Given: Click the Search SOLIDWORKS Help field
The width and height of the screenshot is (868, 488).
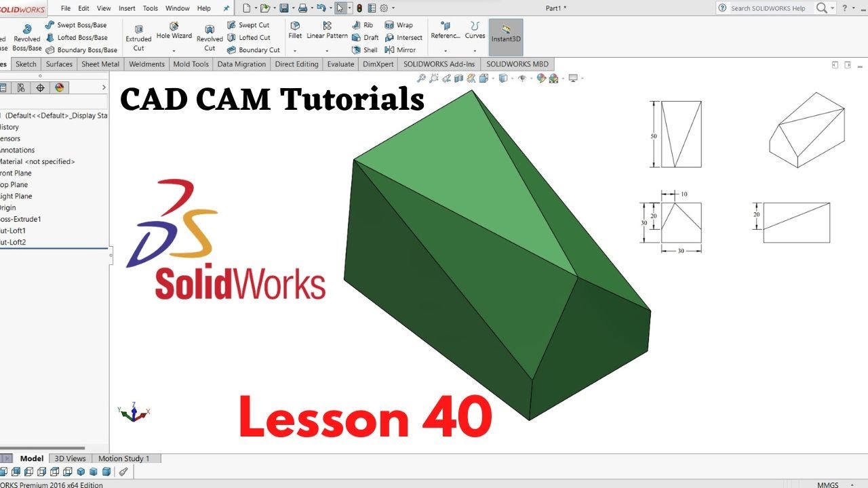Looking at the screenshot, I should (x=772, y=8).
